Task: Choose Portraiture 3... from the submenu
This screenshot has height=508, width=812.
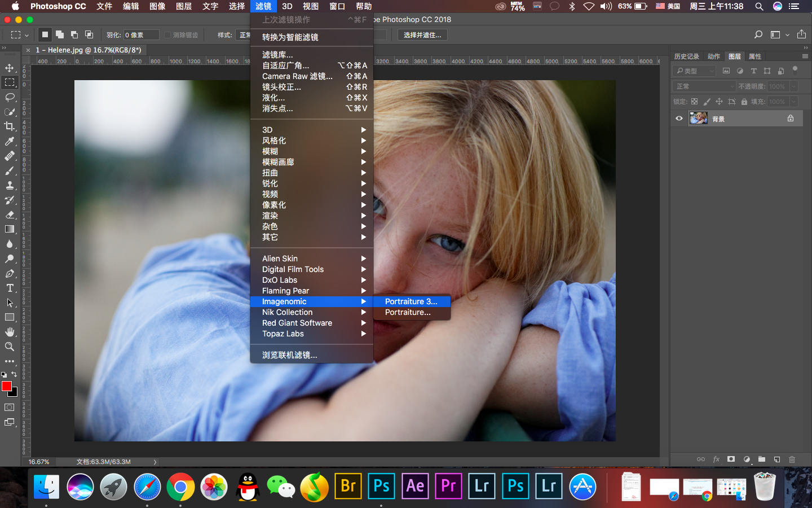Action: (411, 301)
